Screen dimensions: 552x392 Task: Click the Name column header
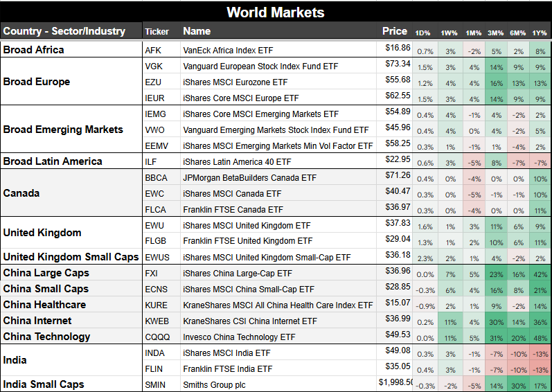(278, 31)
